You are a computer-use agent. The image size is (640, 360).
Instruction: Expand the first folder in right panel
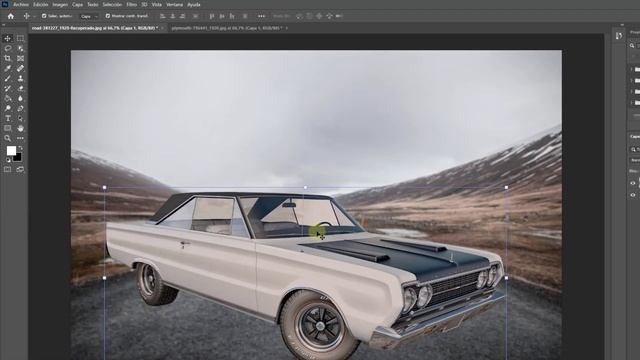pyautogui.click(x=631, y=69)
